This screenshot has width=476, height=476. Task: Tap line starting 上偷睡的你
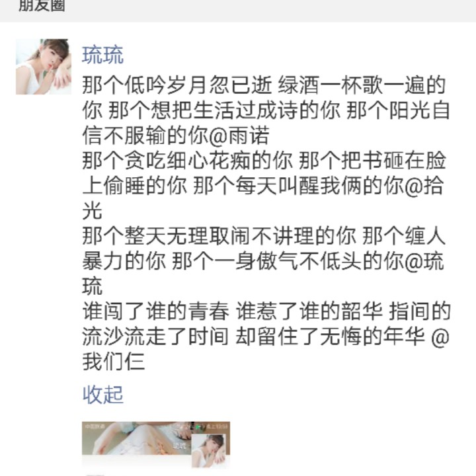pos(263,186)
